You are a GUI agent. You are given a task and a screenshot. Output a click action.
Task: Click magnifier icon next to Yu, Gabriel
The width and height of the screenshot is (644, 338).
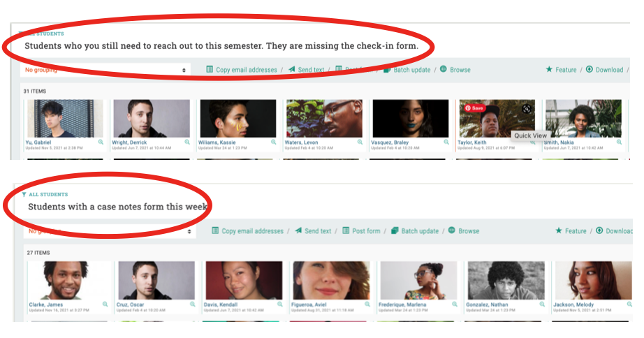pos(101,142)
